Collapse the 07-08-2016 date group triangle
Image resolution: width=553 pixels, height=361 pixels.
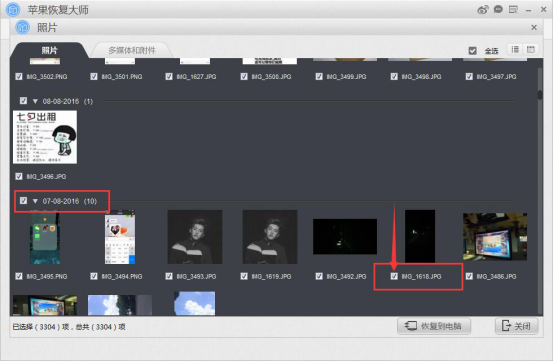click(35, 201)
